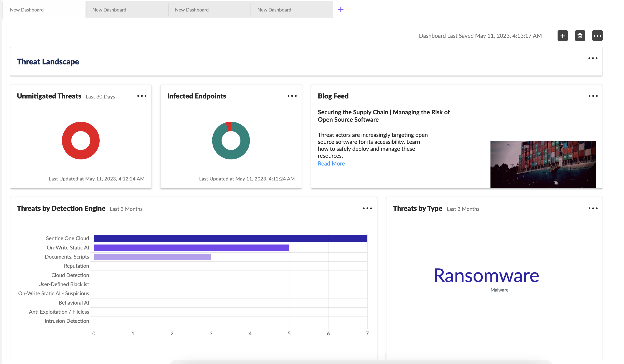Click the SentinelOne Cloud dark blue bar

230,239
